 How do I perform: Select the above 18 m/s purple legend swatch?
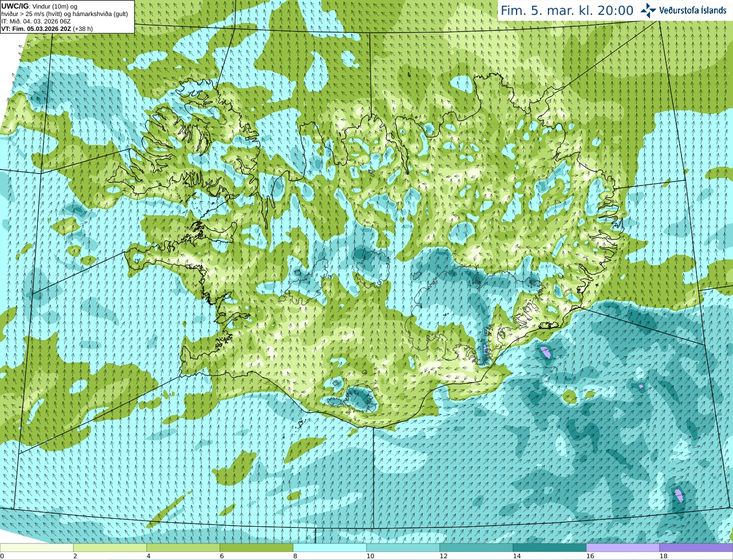(696, 548)
